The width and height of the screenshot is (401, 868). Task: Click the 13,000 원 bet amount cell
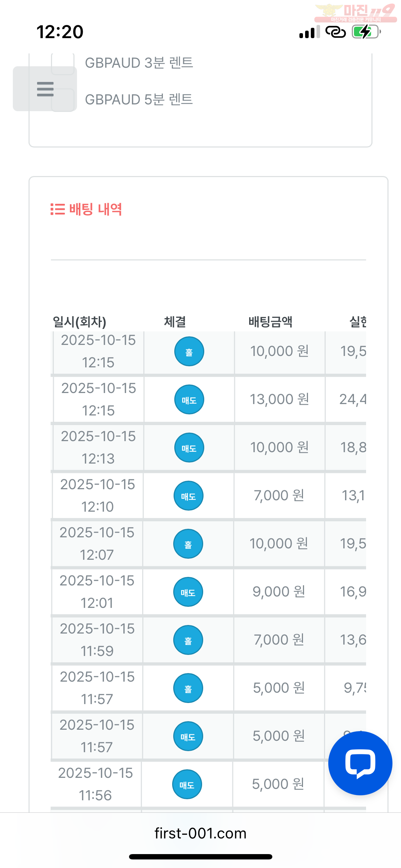click(x=279, y=399)
